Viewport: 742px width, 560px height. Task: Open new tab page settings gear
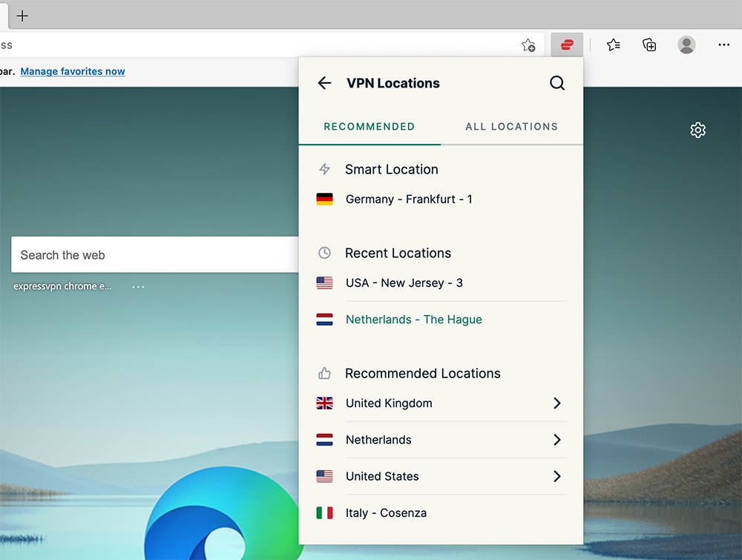click(x=697, y=130)
